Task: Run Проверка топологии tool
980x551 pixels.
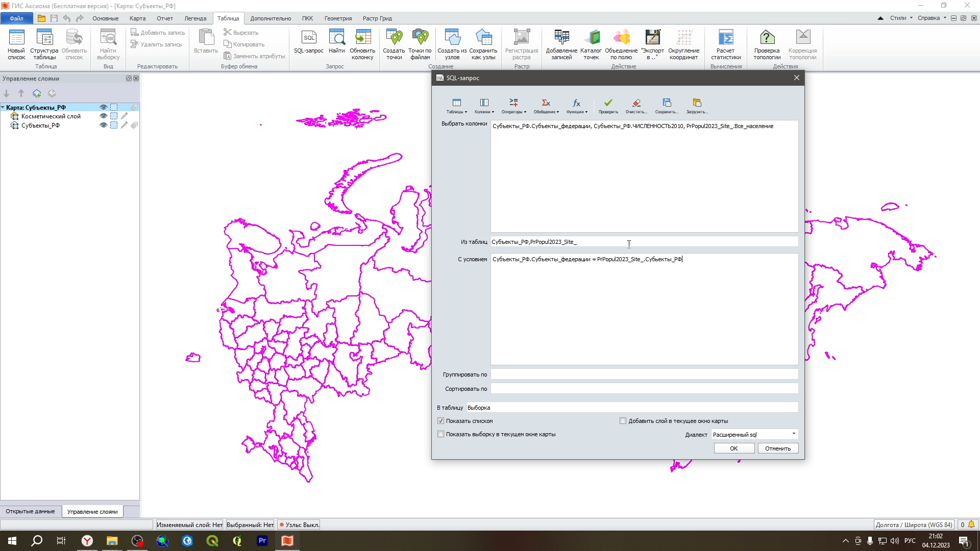Action: [x=767, y=44]
